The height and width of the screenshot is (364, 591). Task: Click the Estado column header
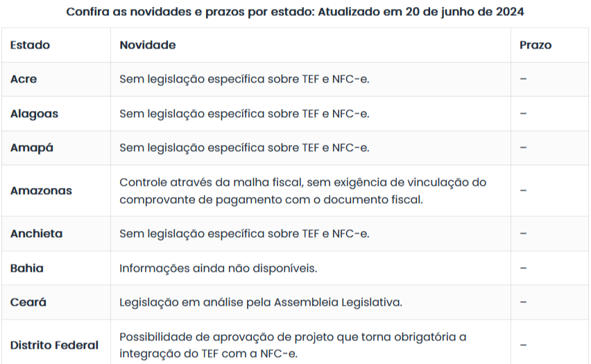tap(30, 45)
